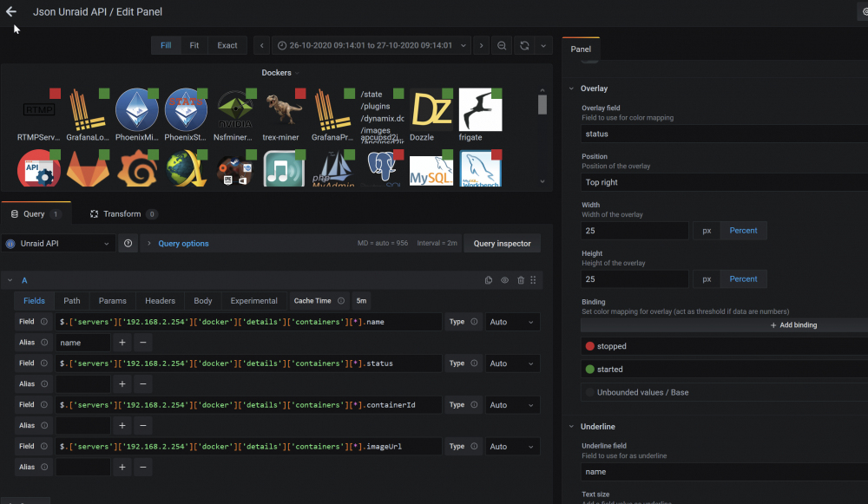
Task: Select the Exact display mode
Action: (x=227, y=45)
